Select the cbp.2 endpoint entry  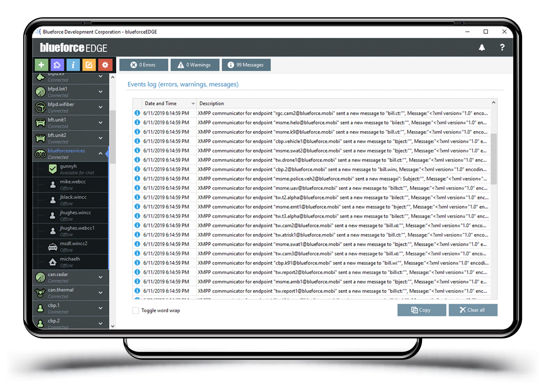[71, 323]
